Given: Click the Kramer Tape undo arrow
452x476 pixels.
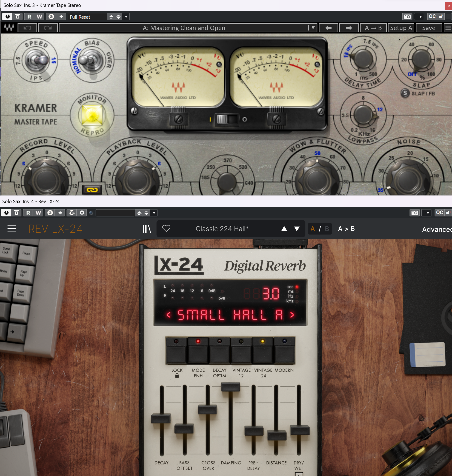Looking at the screenshot, I should click(x=27, y=28).
